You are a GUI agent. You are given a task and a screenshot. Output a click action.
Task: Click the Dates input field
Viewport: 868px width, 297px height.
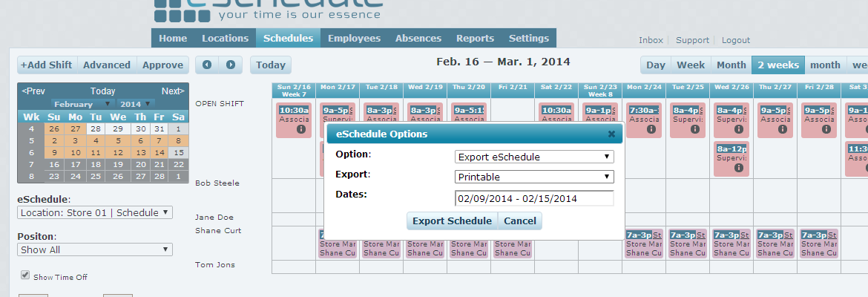534,198
